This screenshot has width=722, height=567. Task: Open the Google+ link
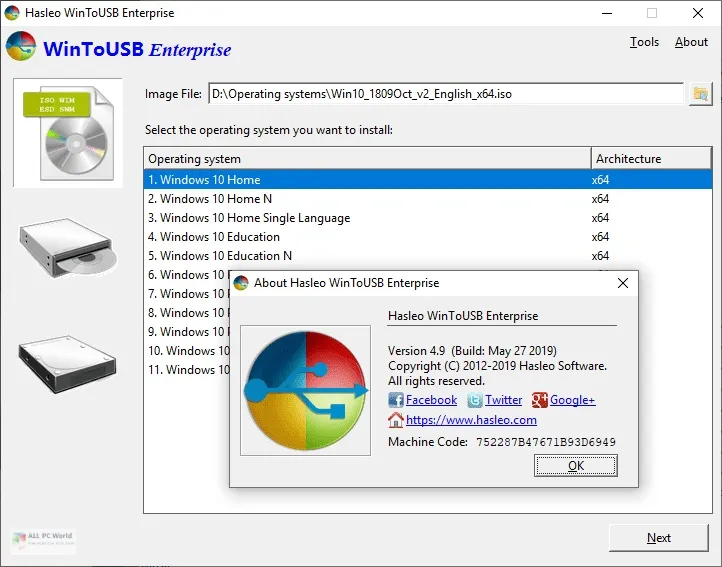pos(572,400)
